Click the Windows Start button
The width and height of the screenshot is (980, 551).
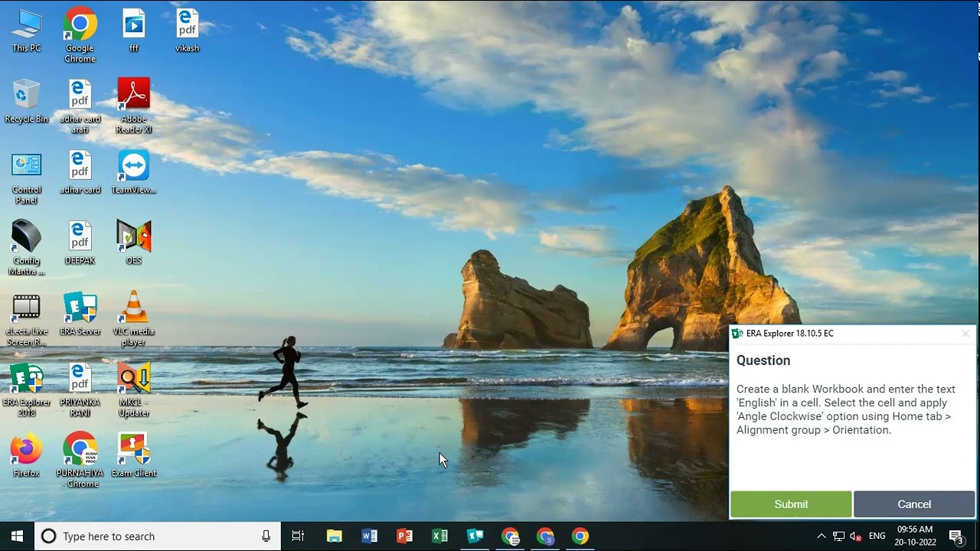coord(18,536)
